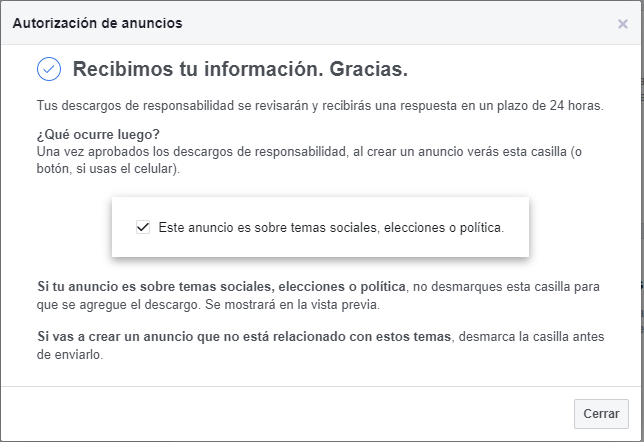Toggle the social issues ad checkbox
The image size is (644, 442).
point(142,227)
